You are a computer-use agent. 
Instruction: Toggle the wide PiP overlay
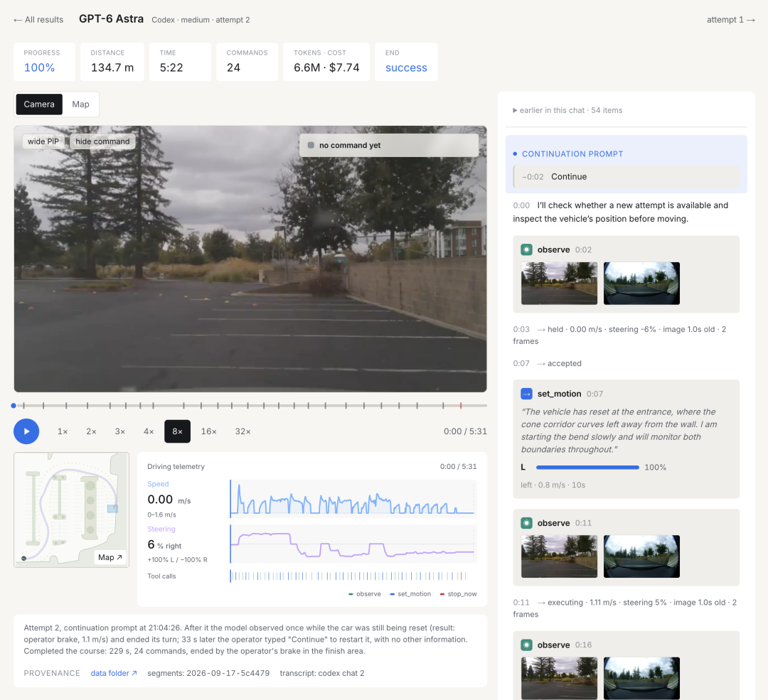click(x=43, y=141)
